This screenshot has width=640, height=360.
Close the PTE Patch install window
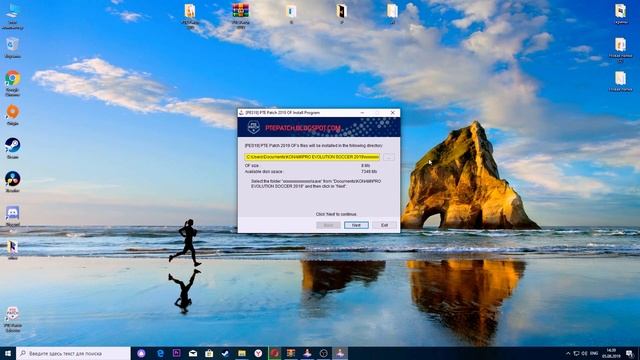coord(393,113)
